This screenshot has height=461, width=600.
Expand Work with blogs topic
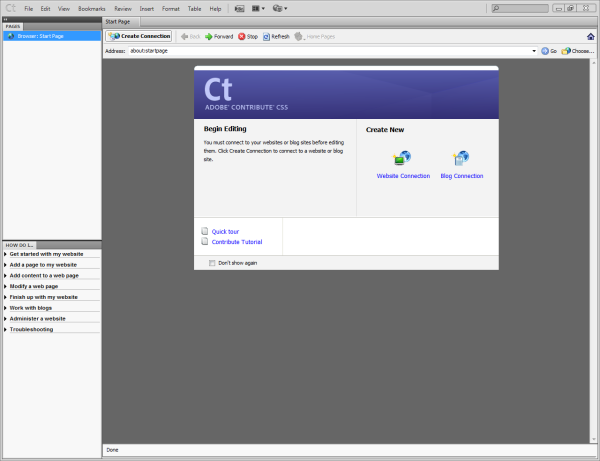31,308
